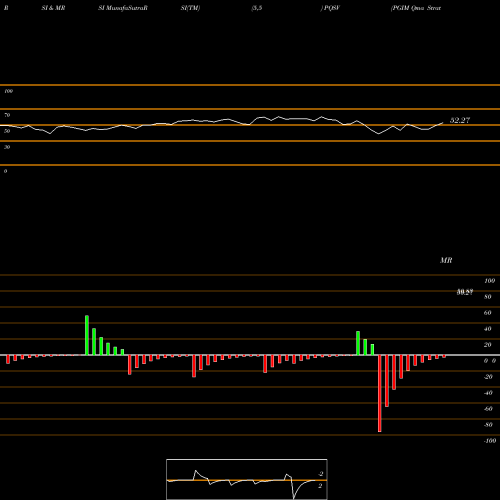Click the -60 label on the MR axis

coord(488,409)
